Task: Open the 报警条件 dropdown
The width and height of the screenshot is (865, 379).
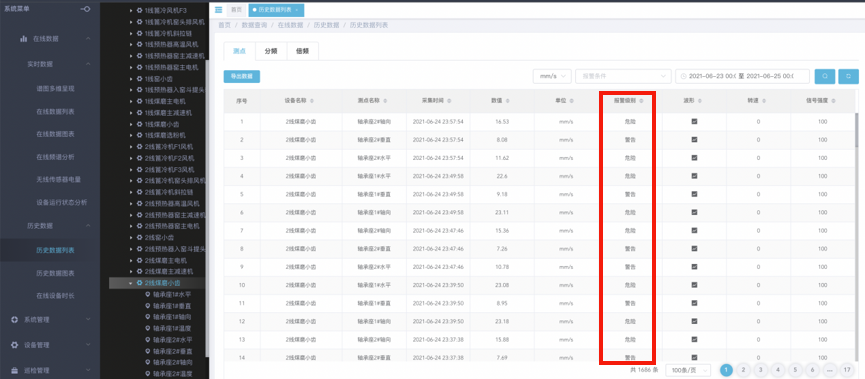Action: coord(623,77)
